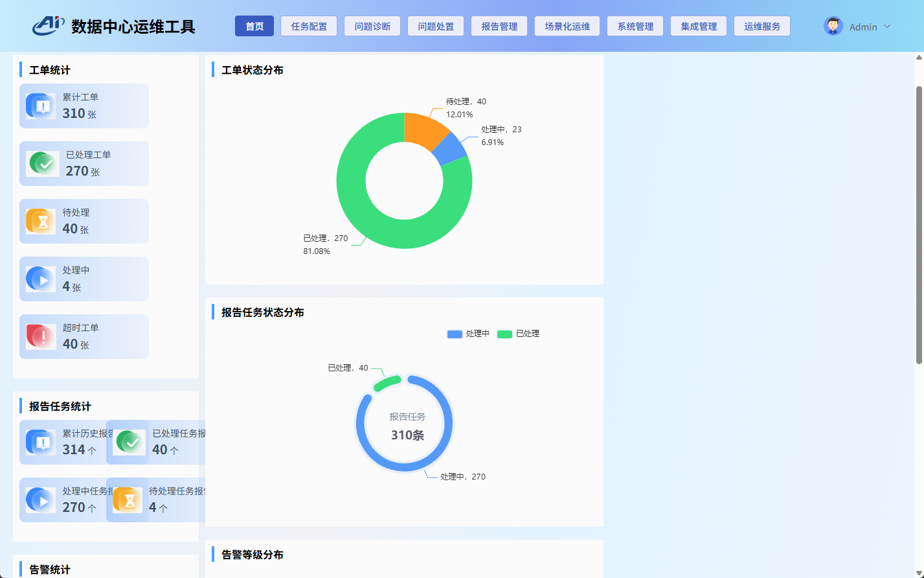Click the vertical scrollbar thumb
The height and width of the screenshot is (578, 924).
pyautogui.click(x=919, y=225)
